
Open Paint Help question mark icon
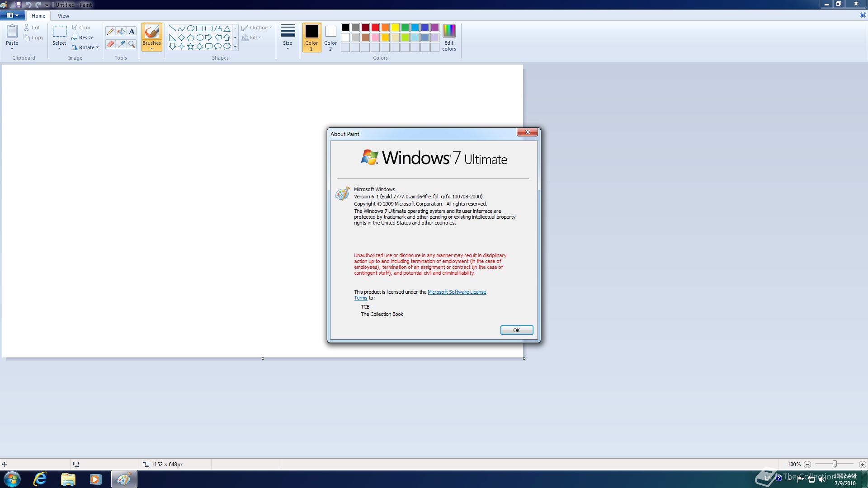[863, 15]
